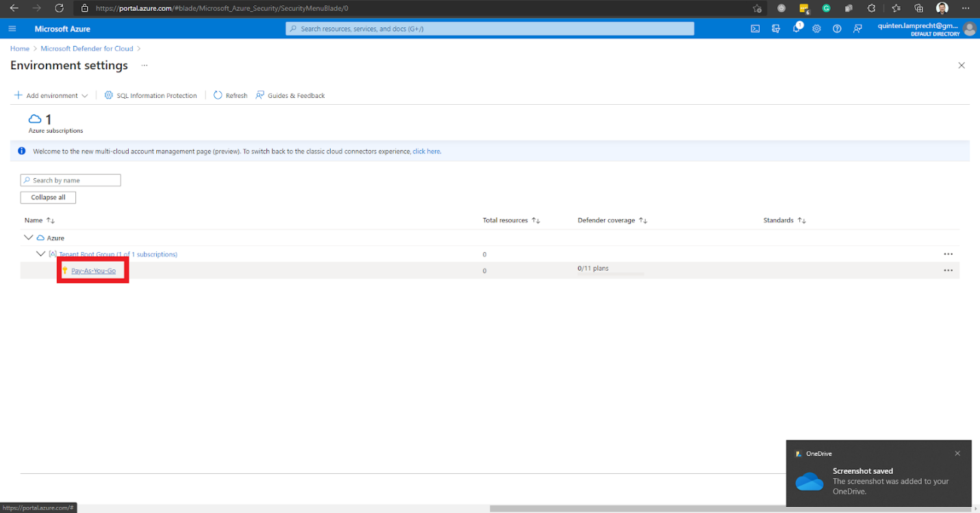Screen dimensions: 980x513
Task: Open Azure Feedback icon in header
Action: (x=857, y=29)
